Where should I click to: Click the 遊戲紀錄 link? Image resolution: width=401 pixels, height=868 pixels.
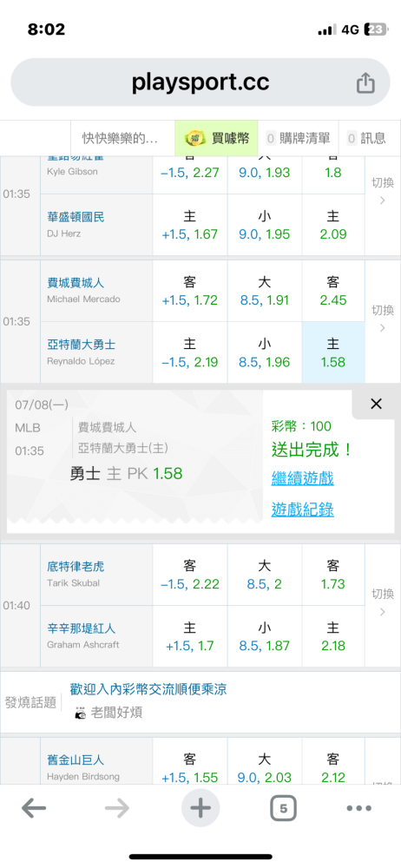coord(302,510)
